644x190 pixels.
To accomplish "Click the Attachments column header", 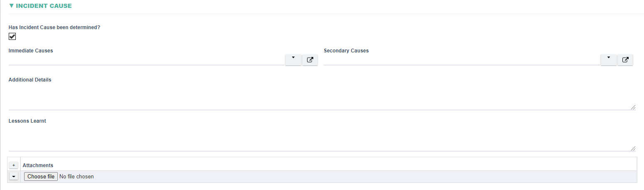I will (38, 165).
